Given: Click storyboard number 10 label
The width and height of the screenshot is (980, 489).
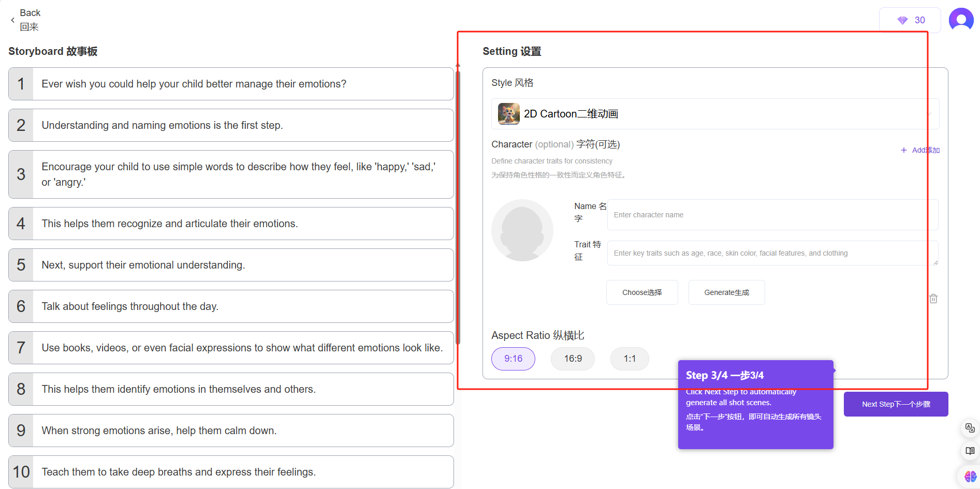Looking at the screenshot, I should [x=21, y=472].
